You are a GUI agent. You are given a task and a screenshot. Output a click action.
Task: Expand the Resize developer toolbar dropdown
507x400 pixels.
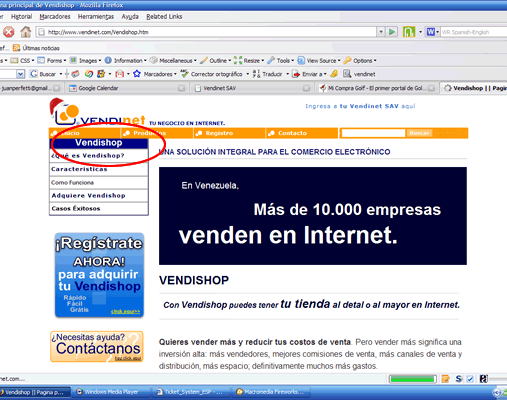[263, 61]
